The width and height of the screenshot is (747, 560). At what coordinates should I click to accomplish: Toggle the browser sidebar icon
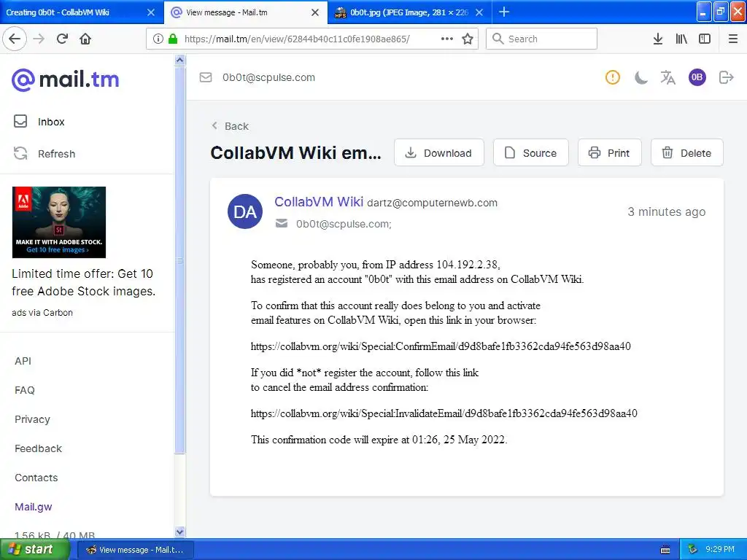(705, 39)
